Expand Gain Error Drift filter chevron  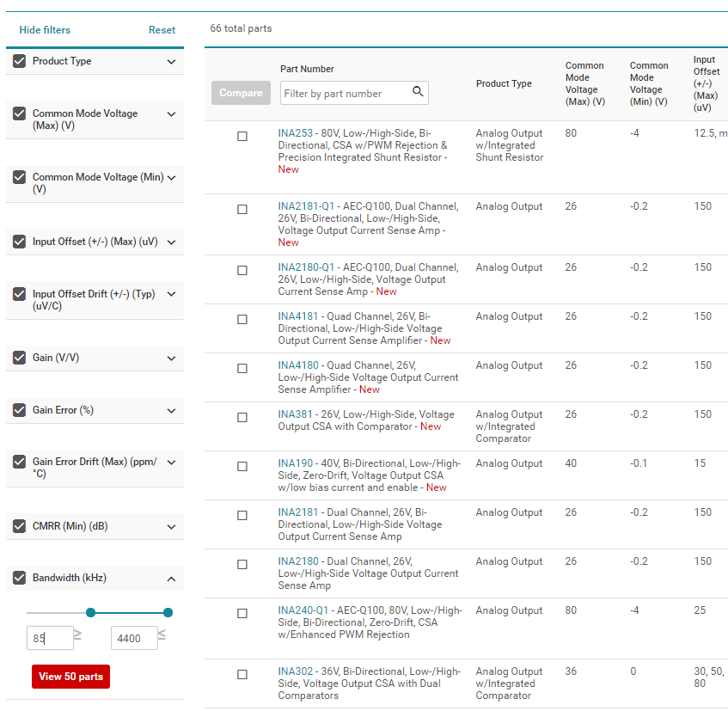click(x=171, y=463)
